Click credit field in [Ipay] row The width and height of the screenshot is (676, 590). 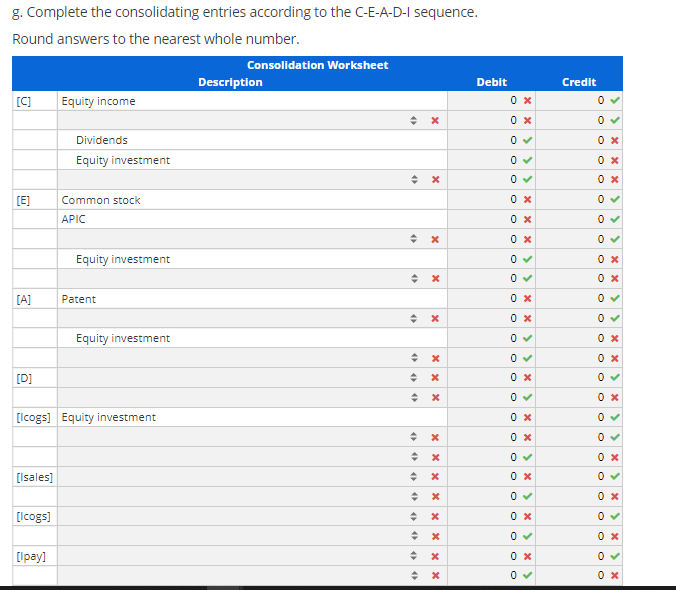[x=579, y=556]
